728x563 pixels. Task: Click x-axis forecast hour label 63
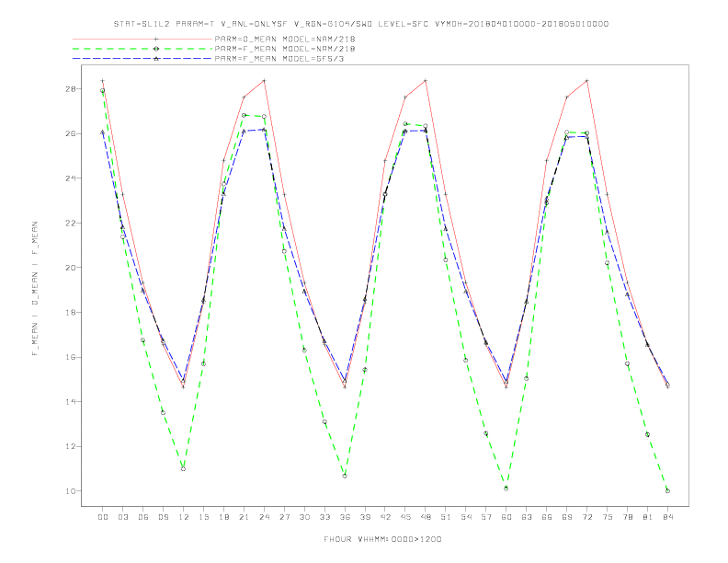(x=527, y=517)
